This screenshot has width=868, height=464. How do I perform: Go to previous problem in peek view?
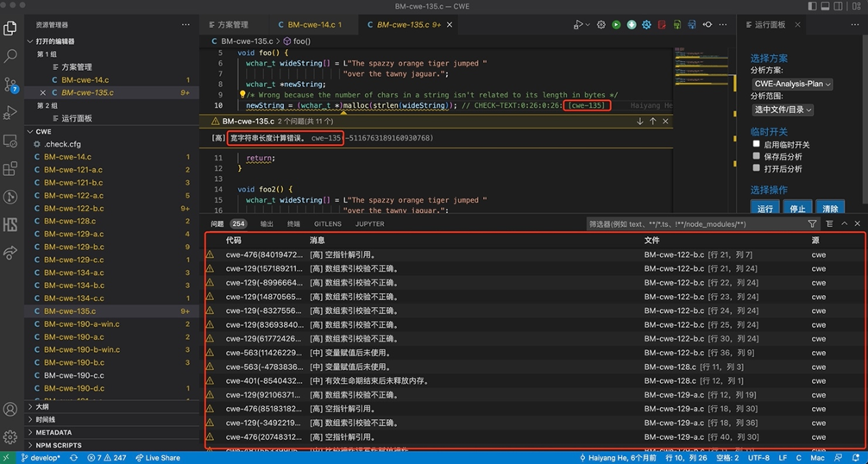pos(652,121)
